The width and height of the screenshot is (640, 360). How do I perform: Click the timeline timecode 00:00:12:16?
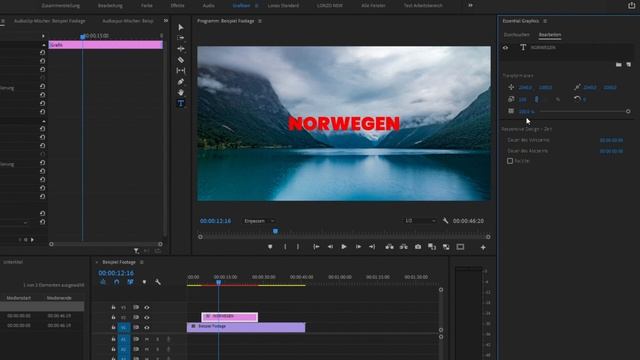[116, 273]
